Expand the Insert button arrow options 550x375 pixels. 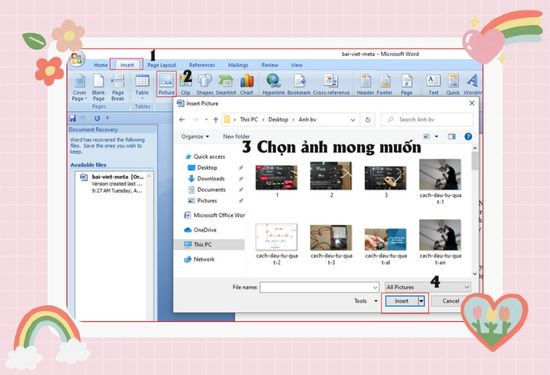click(x=422, y=301)
